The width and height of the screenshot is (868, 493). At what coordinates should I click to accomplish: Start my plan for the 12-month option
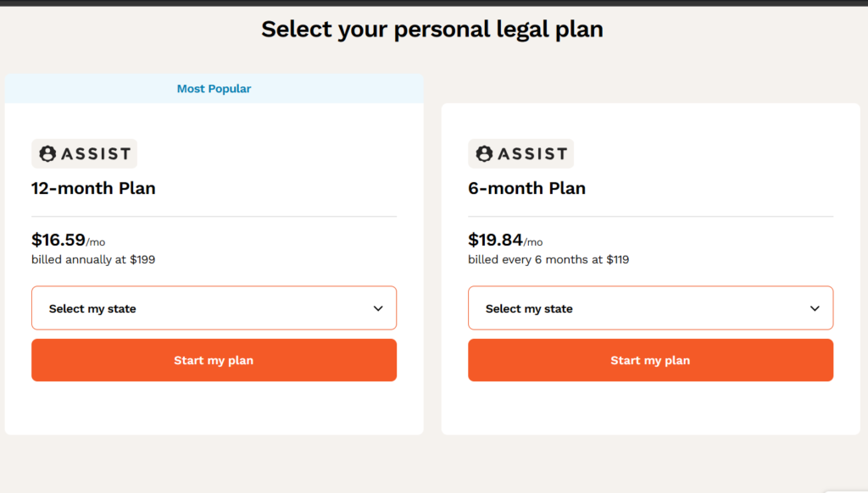[x=214, y=360]
